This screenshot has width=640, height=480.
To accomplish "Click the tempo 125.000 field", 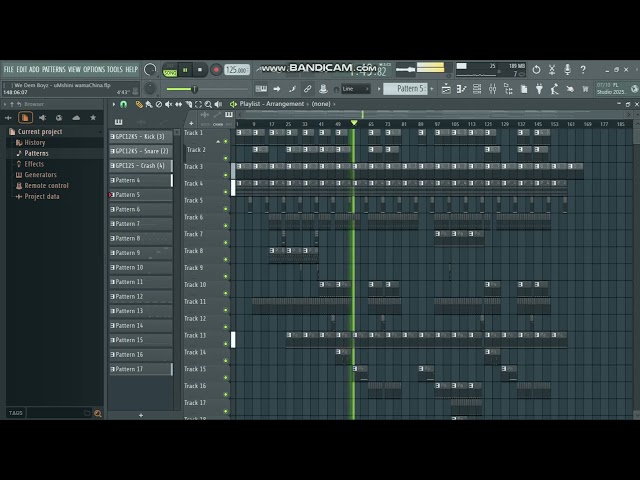I will (x=237, y=70).
